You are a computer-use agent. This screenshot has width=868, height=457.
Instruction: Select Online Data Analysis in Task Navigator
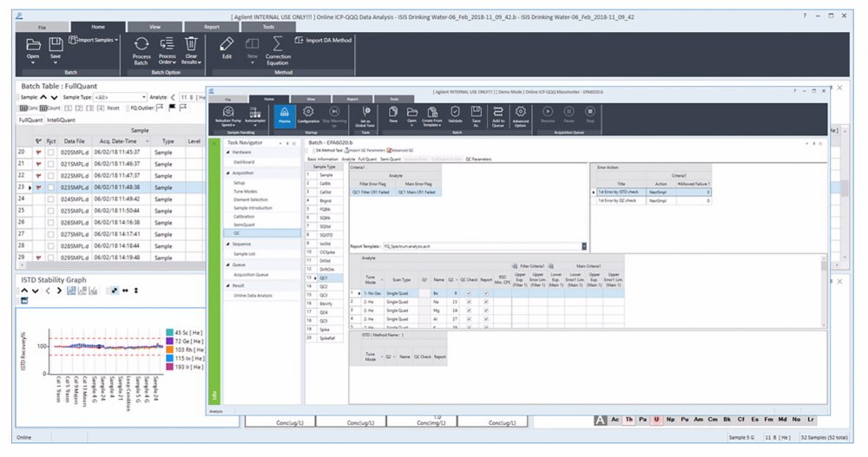pyautogui.click(x=253, y=296)
